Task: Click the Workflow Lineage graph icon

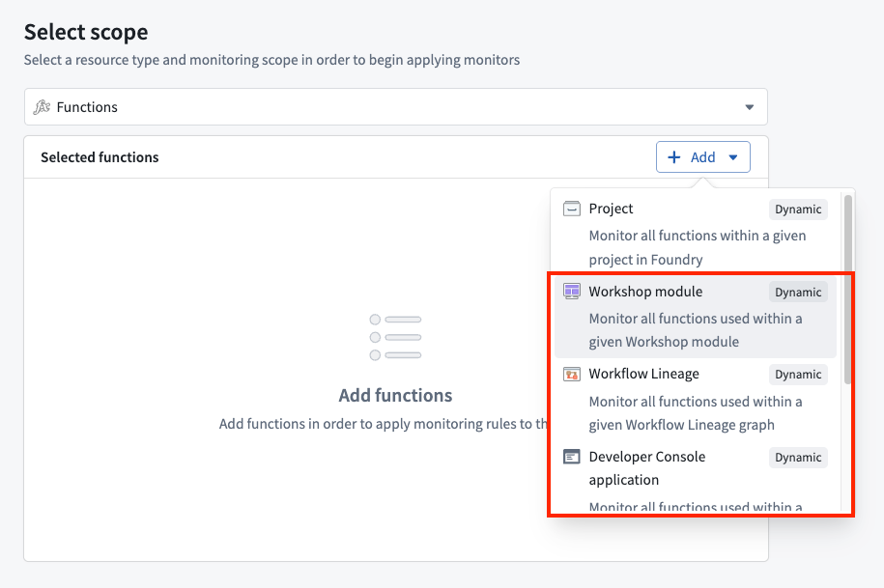Action: pos(571,374)
